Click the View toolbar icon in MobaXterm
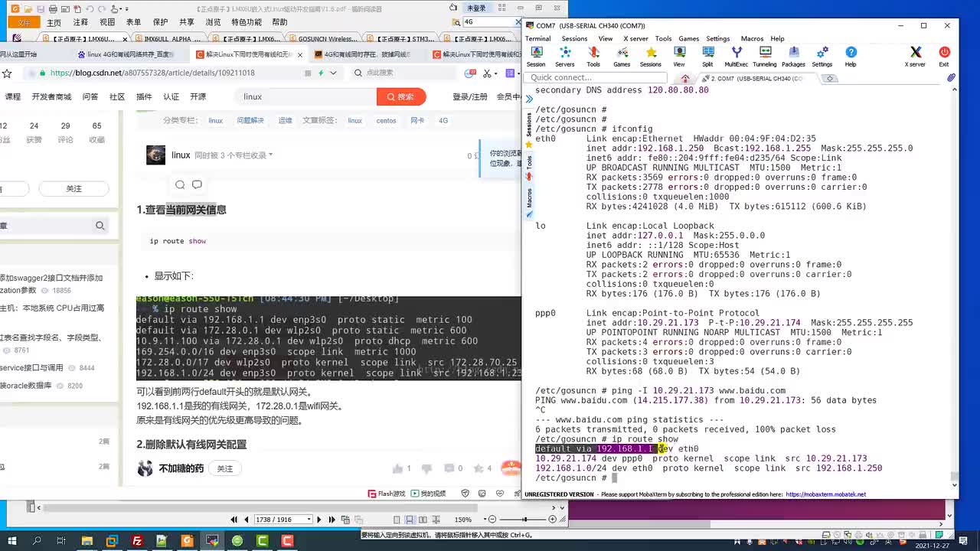This screenshot has height=551, width=980. (x=679, y=56)
